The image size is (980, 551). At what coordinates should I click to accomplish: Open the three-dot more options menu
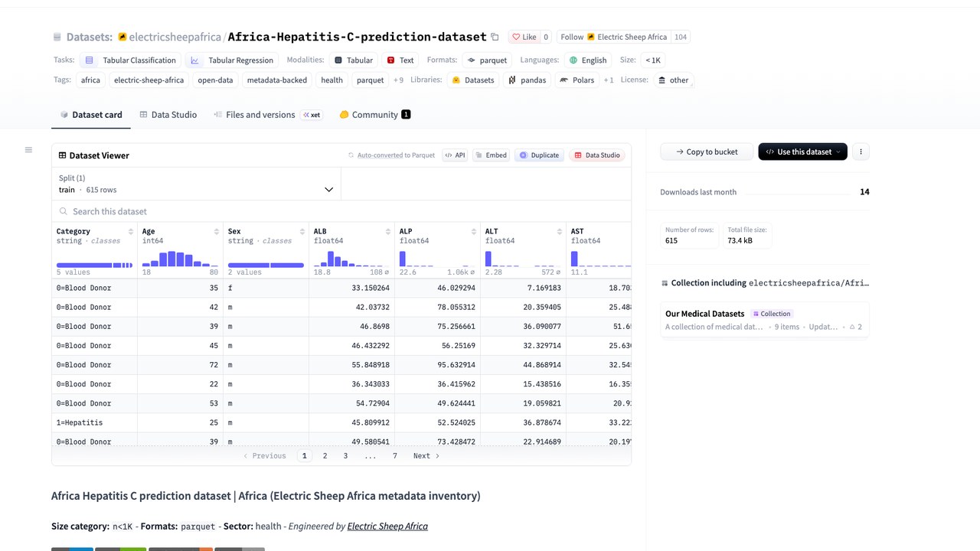pyautogui.click(x=861, y=152)
